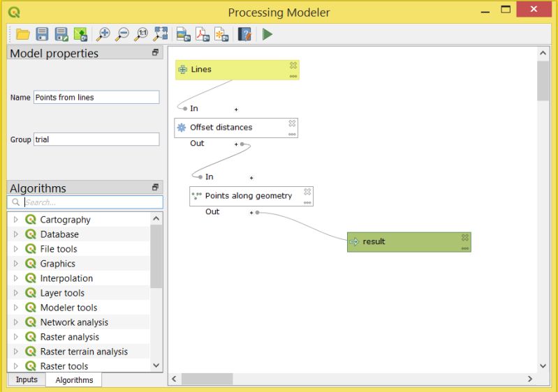
Task: Save the current model
Action: 42,34
